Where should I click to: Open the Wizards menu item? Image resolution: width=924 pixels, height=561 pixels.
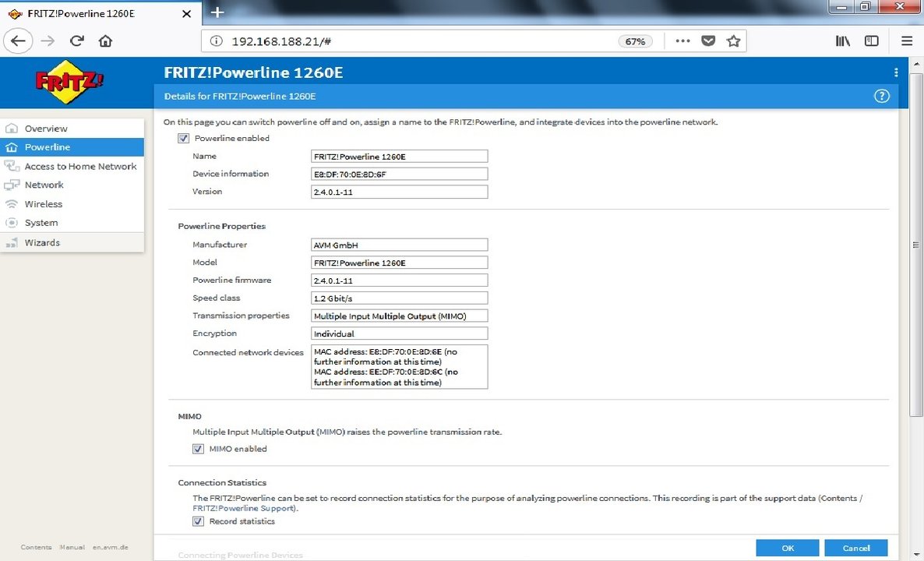click(72, 243)
